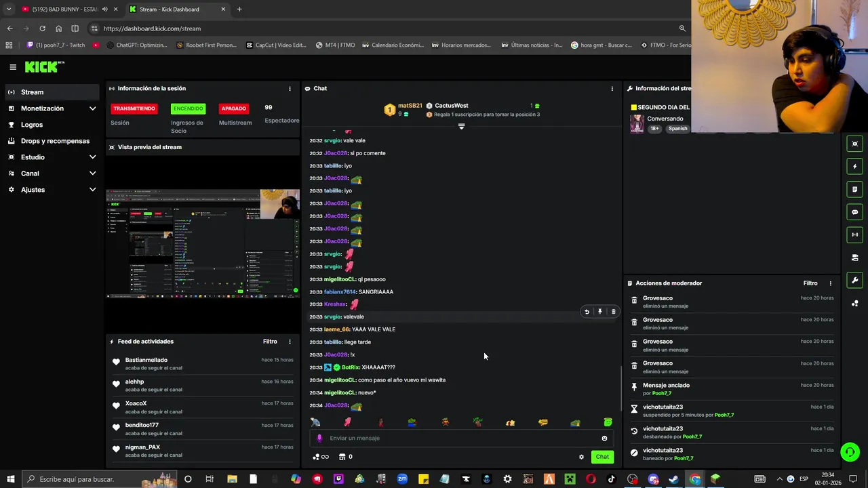Click the purple microphone icon in chat input
The height and width of the screenshot is (488, 868).
point(319,438)
